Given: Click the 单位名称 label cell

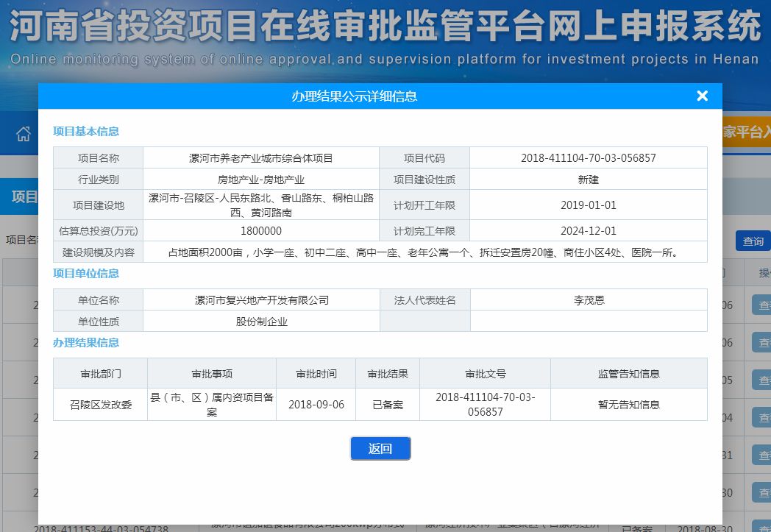Looking at the screenshot, I should click(99, 300).
